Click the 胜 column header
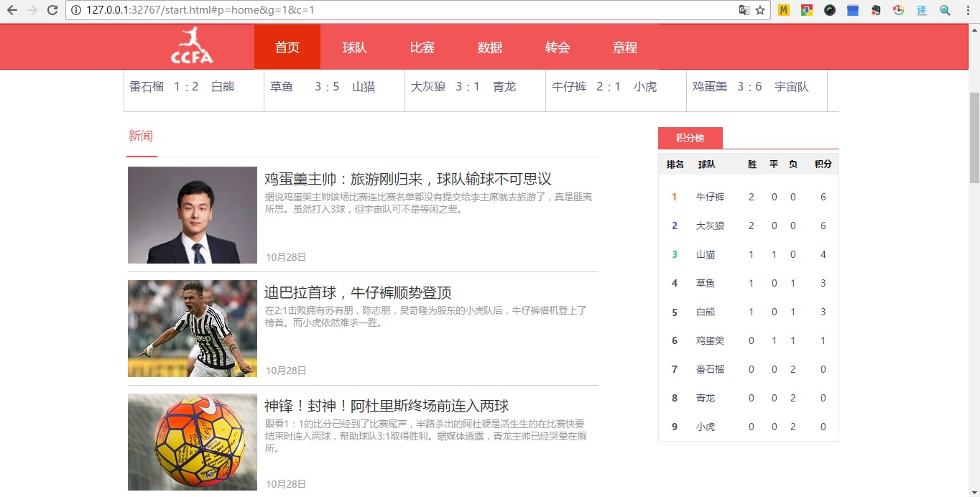Image resolution: width=980 pixels, height=497 pixels. [752, 164]
